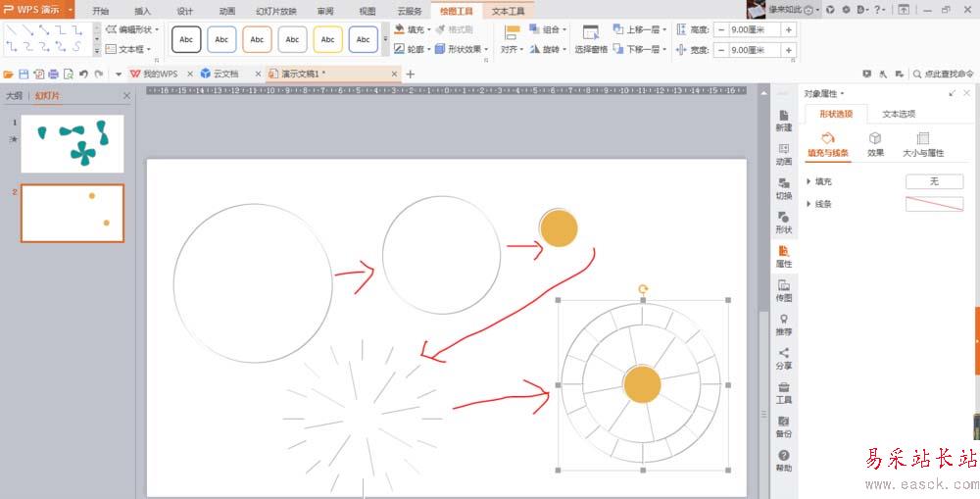Image resolution: width=980 pixels, height=499 pixels.
Task: Click the WPS 演示 application menu button
Action: tap(37, 10)
